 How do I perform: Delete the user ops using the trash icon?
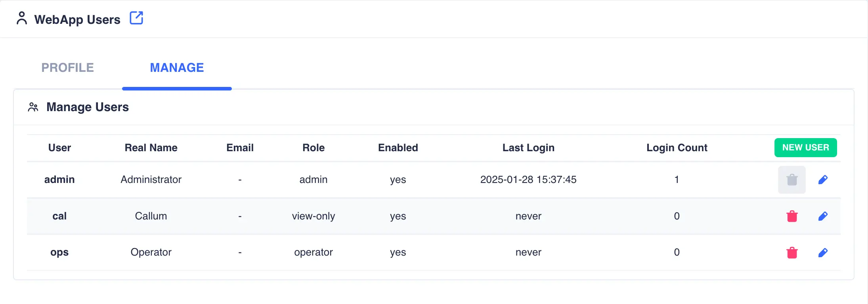pos(792,252)
